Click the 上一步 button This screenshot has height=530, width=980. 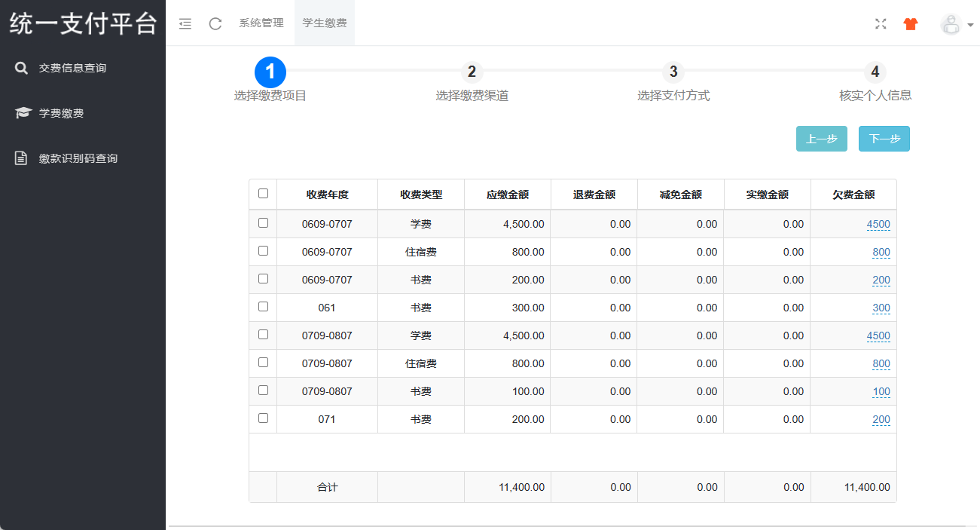coord(822,139)
